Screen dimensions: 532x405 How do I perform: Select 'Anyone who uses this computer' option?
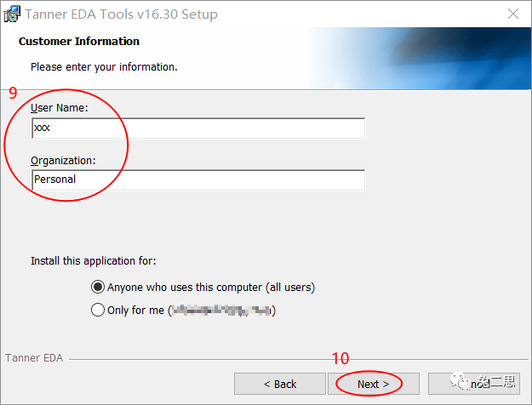pyautogui.click(x=98, y=288)
